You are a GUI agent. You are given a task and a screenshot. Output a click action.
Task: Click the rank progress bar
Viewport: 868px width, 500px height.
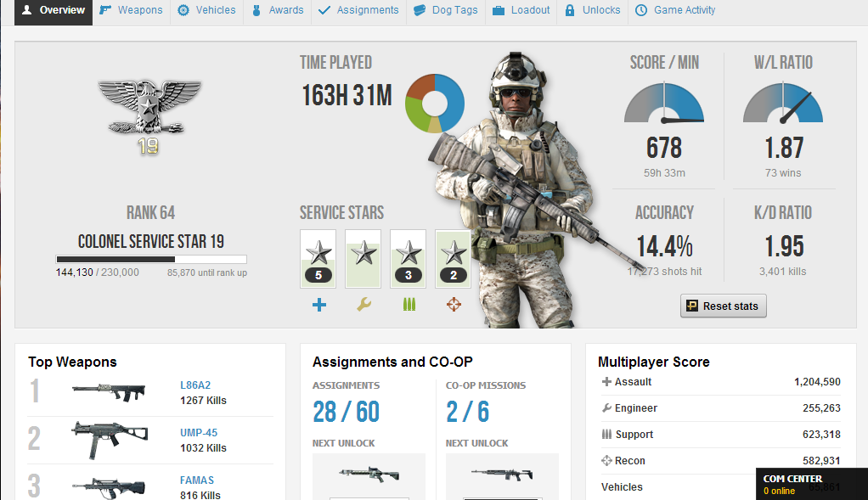tap(151, 259)
